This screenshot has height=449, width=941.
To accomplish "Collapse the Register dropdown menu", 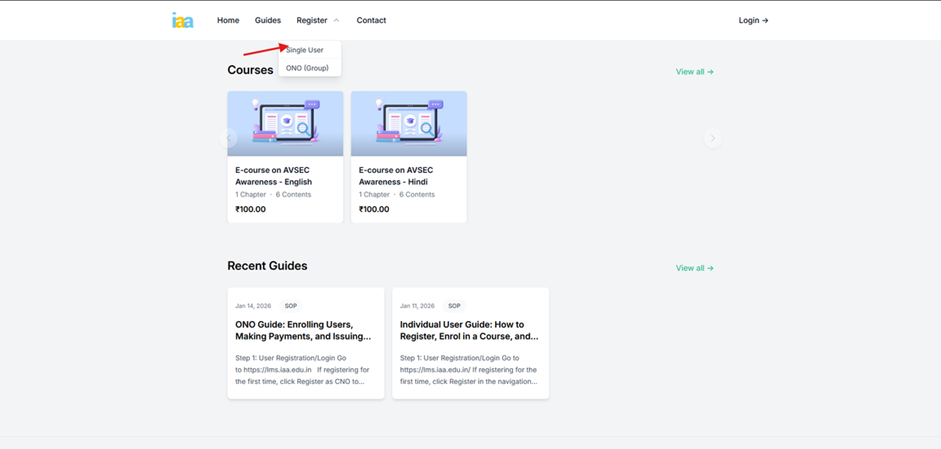I will 317,20.
